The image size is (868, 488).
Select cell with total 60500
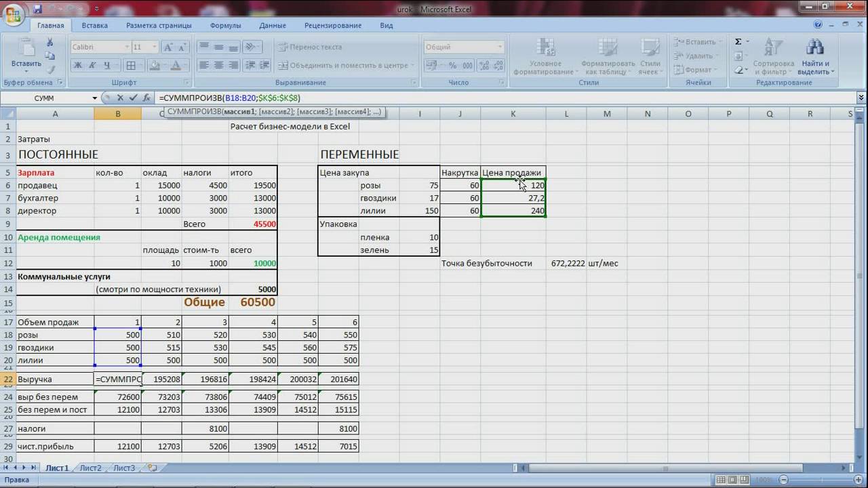[x=253, y=302]
